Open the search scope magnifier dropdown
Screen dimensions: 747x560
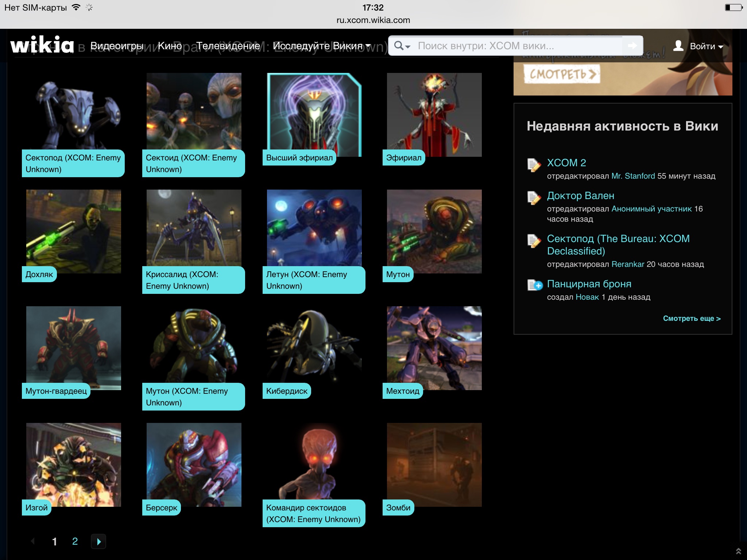[x=403, y=46]
